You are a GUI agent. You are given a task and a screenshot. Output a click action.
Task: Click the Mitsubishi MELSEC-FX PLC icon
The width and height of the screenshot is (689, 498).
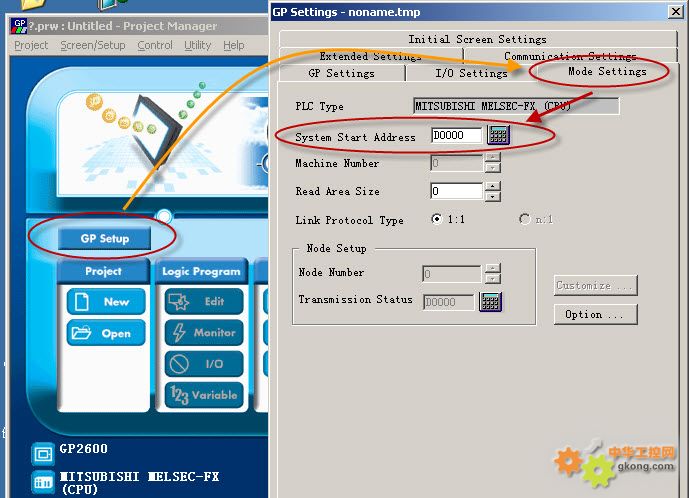tap(43, 482)
